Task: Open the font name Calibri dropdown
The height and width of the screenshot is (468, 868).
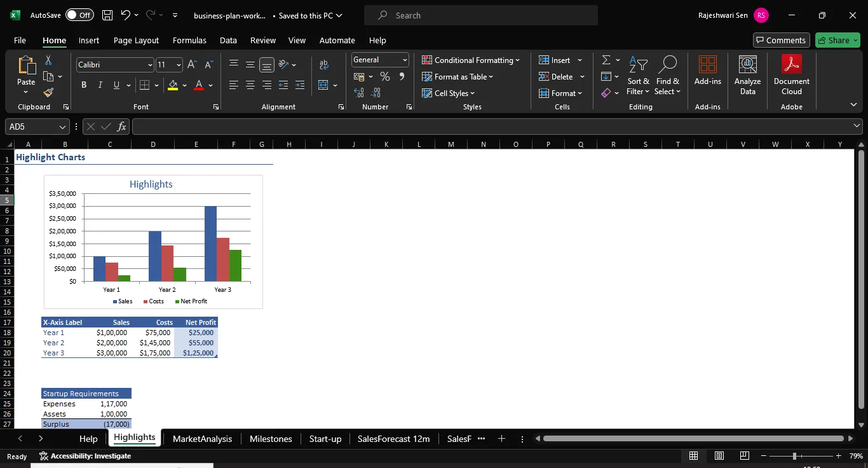Action: 150,65
